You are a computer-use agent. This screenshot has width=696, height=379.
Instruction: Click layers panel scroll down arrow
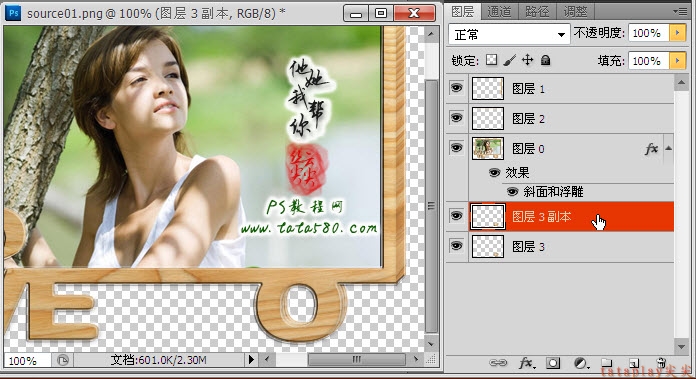coord(681,346)
